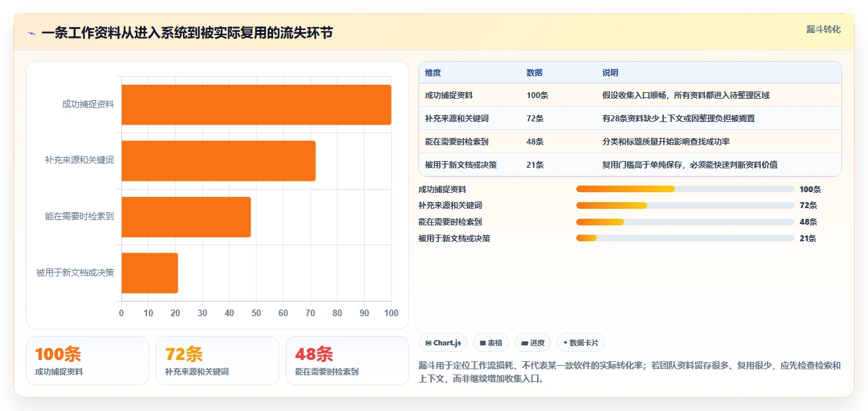
Task: Click the 48条 value beside the progress bar
Action: pos(808,222)
